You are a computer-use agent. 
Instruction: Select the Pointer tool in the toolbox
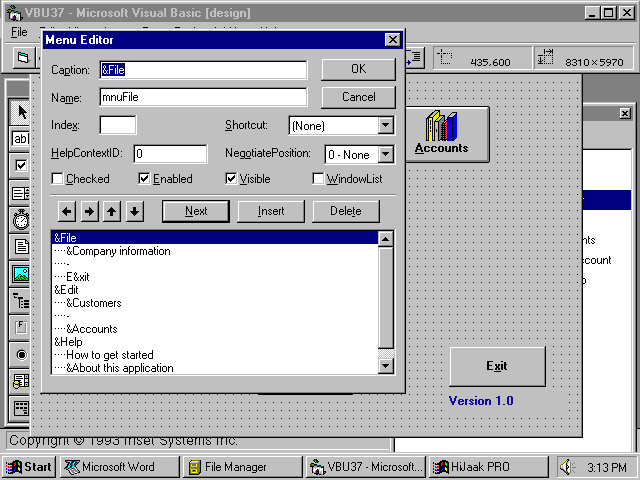click(20, 112)
